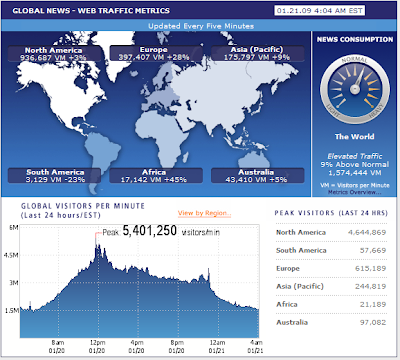
Task: Click the 12pm 01/20 axis label
Action: tap(97, 346)
